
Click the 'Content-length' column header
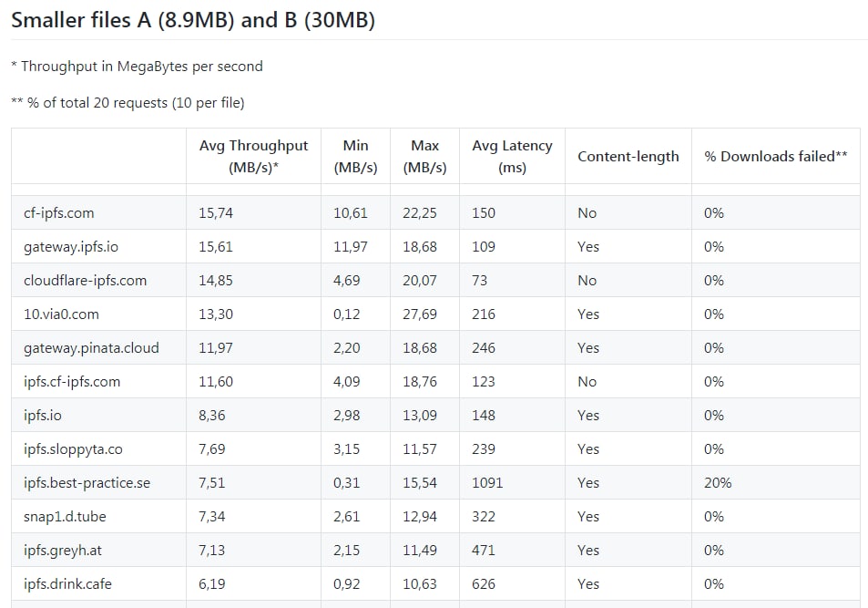pyautogui.click(x=628, y=157)
